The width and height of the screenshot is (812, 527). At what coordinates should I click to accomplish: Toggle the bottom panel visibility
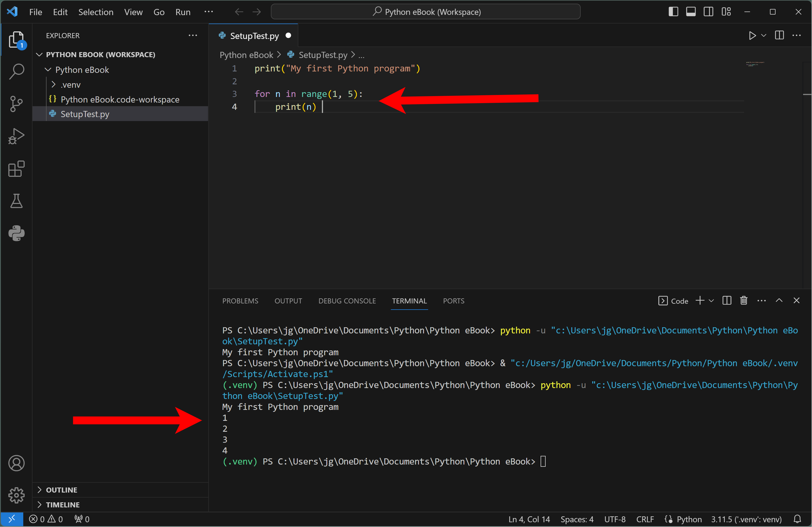pos(691,11)
